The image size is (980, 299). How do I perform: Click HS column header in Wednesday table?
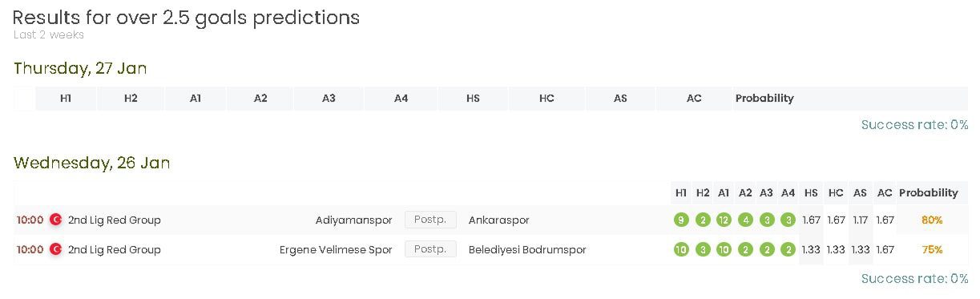pyautogui.click(x=811, y=192)
